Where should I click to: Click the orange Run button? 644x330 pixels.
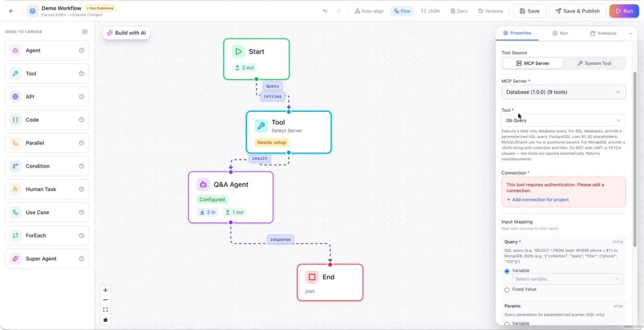pyautogui.click(x=624, y=11)
